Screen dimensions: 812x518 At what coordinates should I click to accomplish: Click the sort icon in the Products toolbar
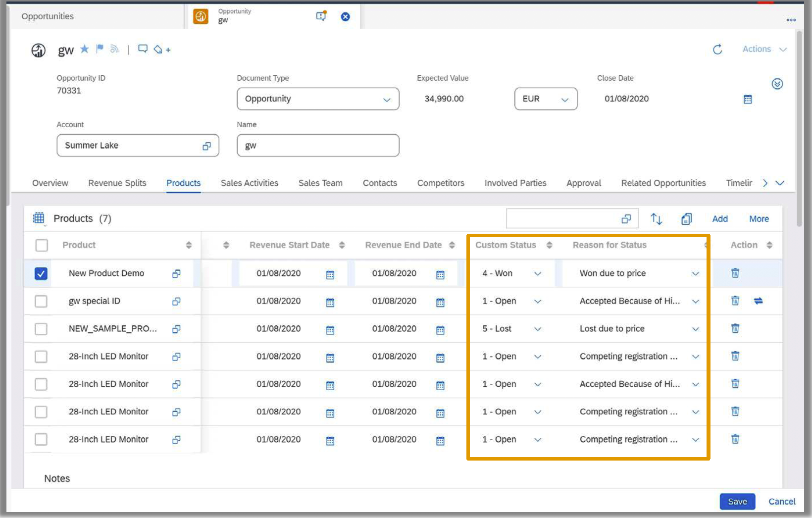(657, 218)
